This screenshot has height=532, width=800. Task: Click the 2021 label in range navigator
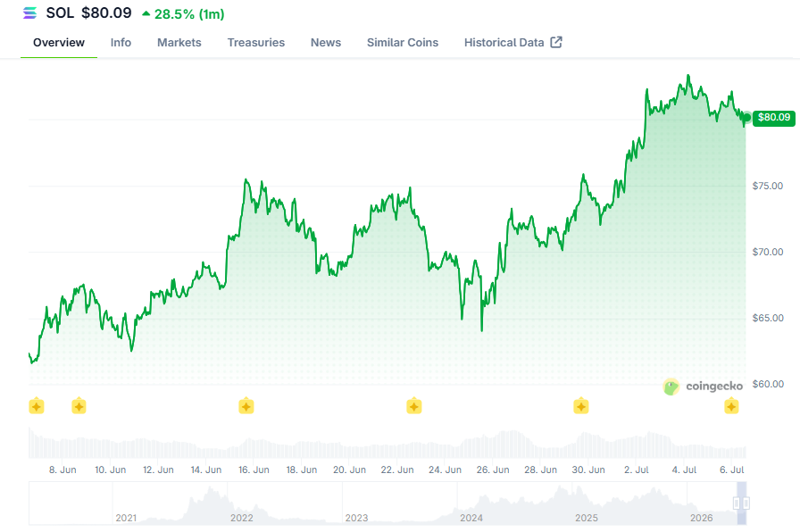(126, 518)
